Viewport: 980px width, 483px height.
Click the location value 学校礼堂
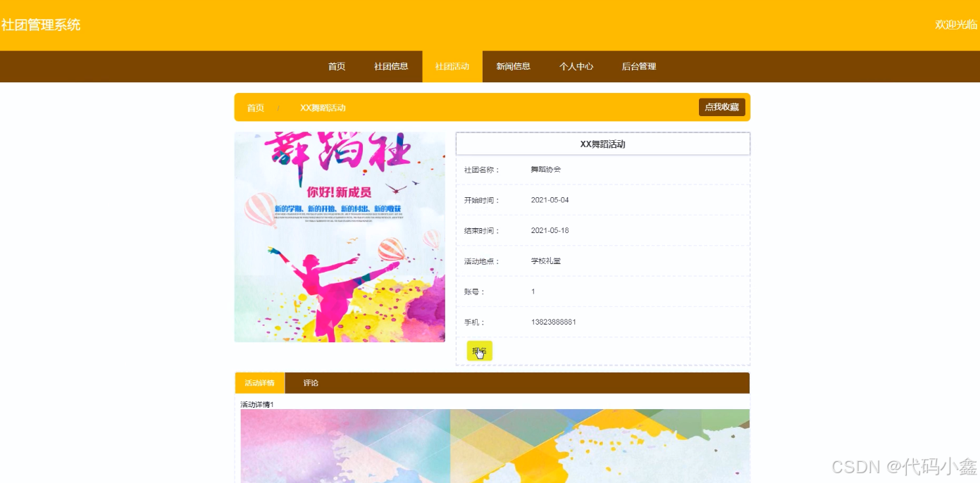coord(546,261)
